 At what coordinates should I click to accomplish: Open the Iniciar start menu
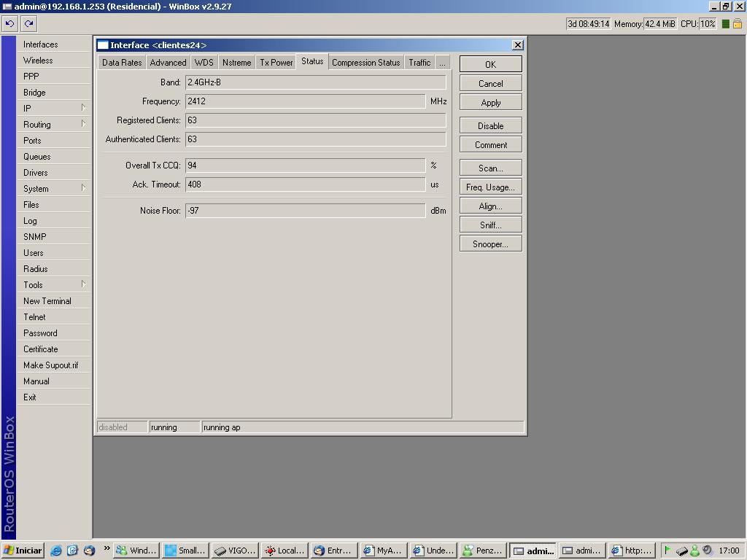(23, 551)
